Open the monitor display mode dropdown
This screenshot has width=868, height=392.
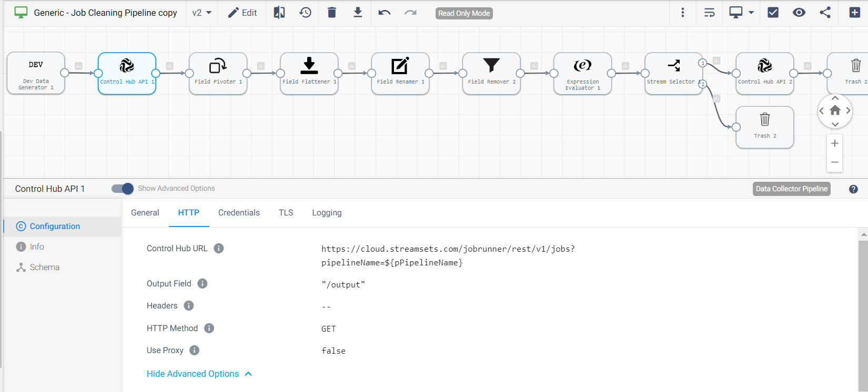[x=742, y=13]
